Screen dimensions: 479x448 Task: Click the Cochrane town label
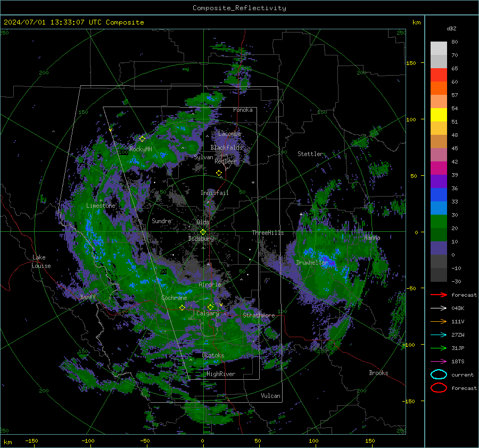pos(174,298)
